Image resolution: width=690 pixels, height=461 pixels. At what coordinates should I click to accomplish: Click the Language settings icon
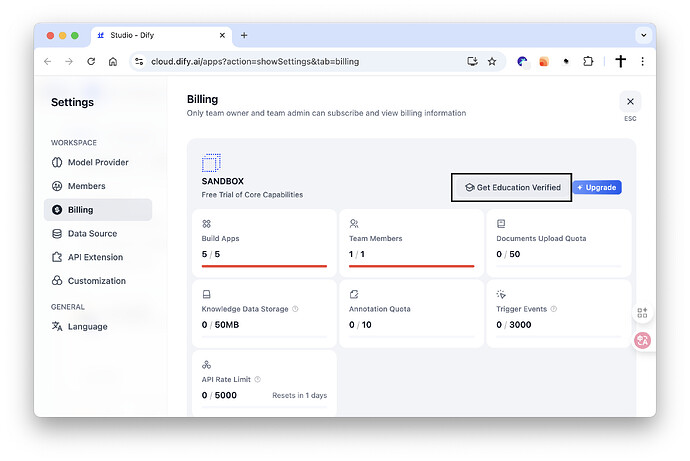(57, 327)
